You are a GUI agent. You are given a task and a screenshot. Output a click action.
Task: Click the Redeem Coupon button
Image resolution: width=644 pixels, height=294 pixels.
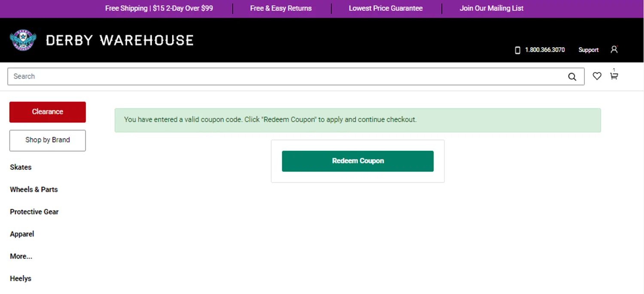click(x=358, y=161)
